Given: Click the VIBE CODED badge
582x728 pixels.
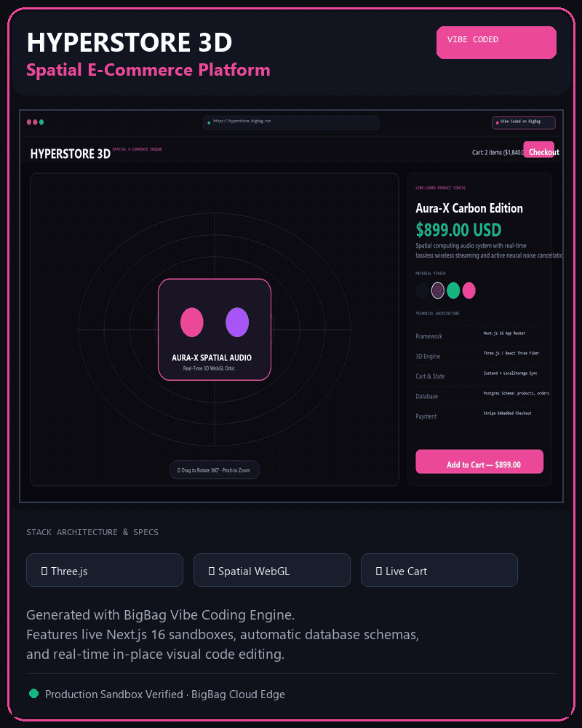Looking at the screenshot, I should pyautogui.click(x=496, y=42).
